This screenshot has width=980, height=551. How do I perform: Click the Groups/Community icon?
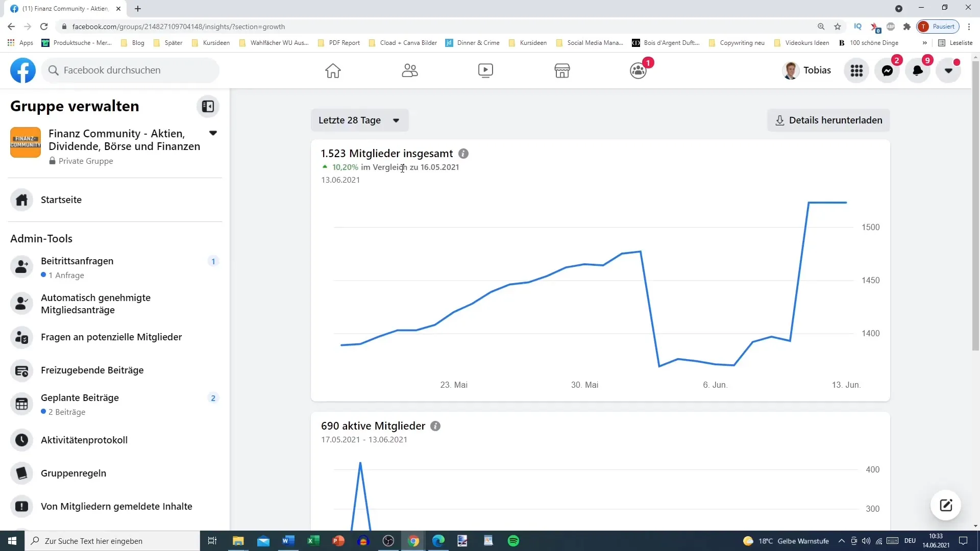click(x=638, y=69)
